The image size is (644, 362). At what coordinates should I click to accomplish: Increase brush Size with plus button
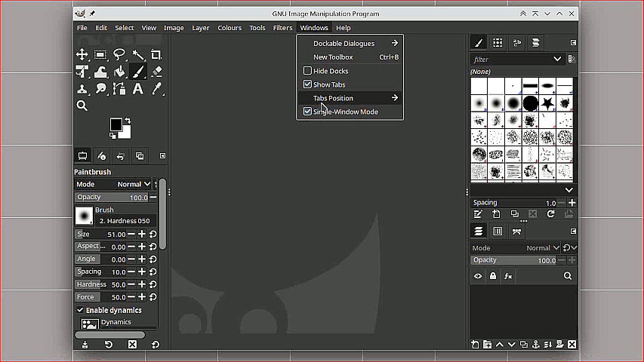point(142,234)
